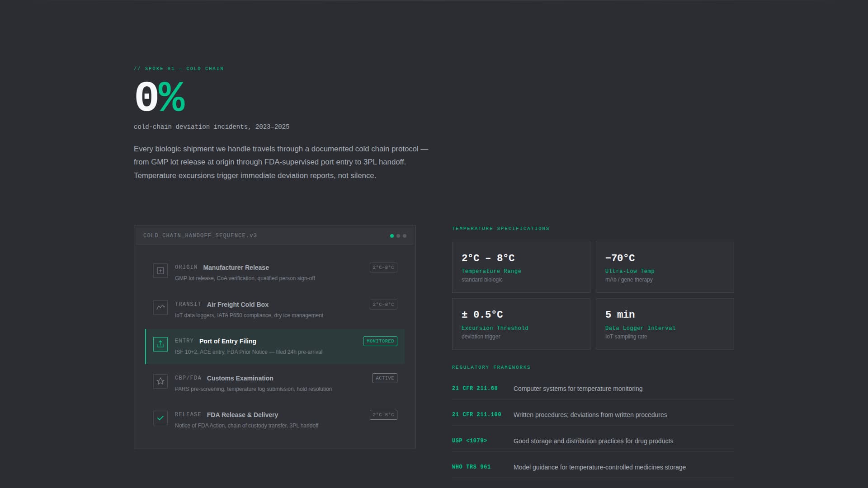Click the green window dot indicator

click(x=392, y=236)
